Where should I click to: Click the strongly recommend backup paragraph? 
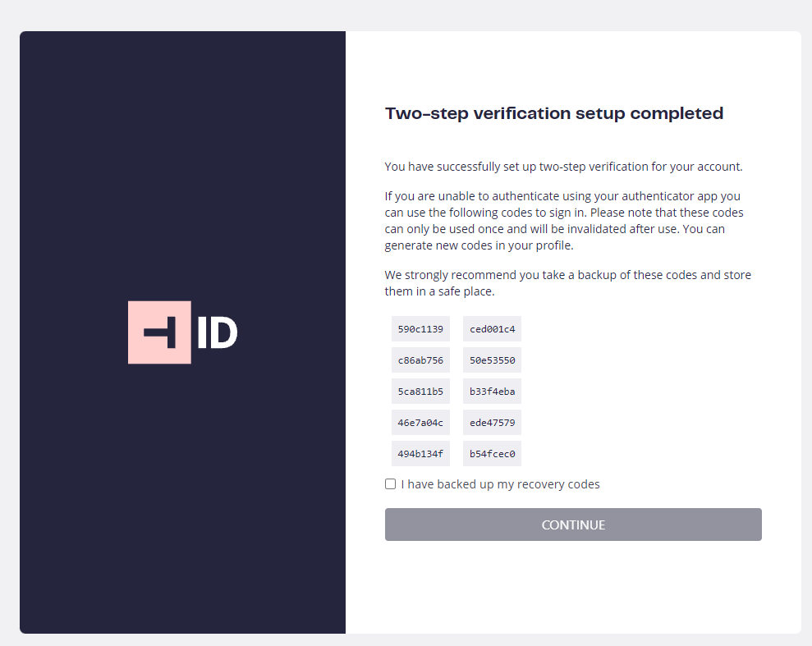tap(567, 283)
